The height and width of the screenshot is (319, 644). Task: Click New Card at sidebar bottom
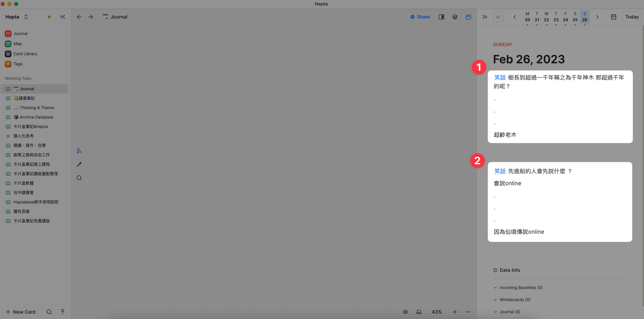pyautogui.click(x=21, y=312)
